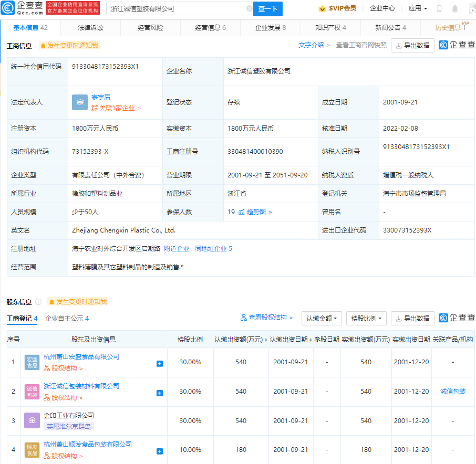Image resolution: width=476 pixels, height=464 pixels.
Task: Open 股权结构 under 浙江诚信包装材料有限公司
Action: [63, 398]
